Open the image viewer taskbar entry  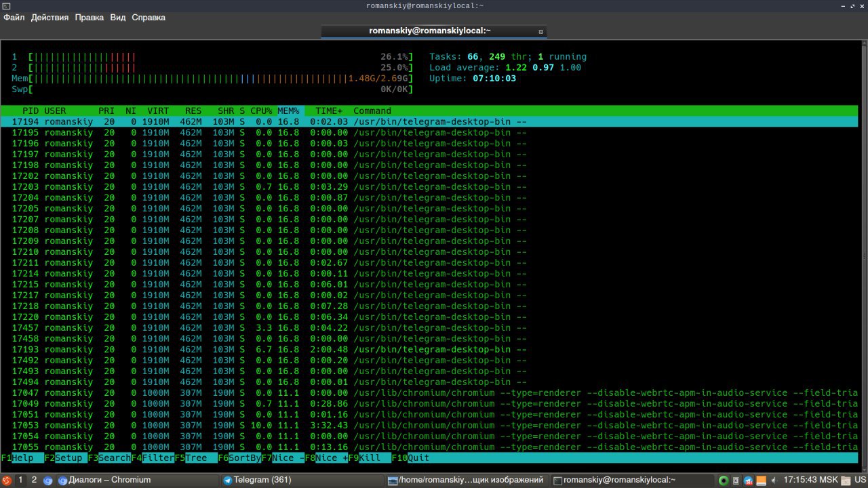tap(467, 480)
